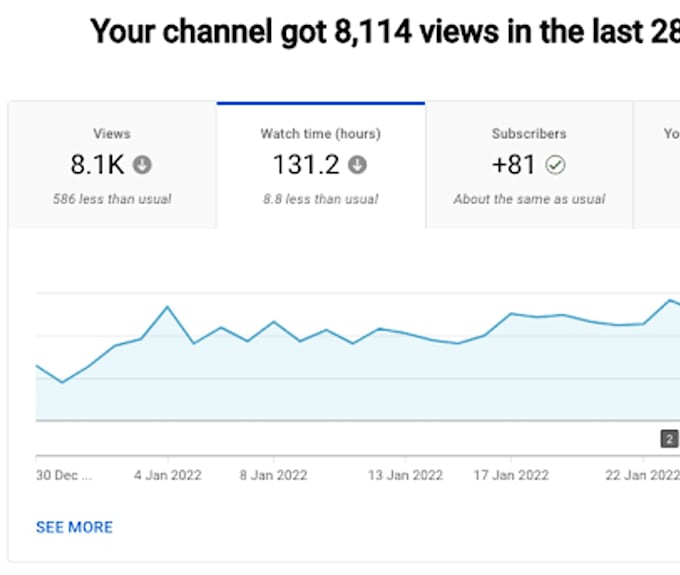The width and height of the screenshot is (680, 575).
Task: Open the SEE MORE link
Action: [x=74, y=527]
